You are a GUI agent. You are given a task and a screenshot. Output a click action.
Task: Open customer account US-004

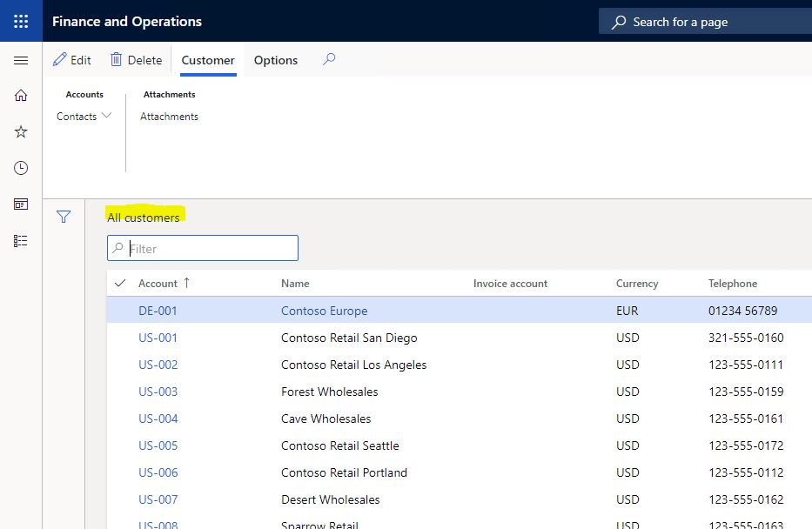pos(158,419)
